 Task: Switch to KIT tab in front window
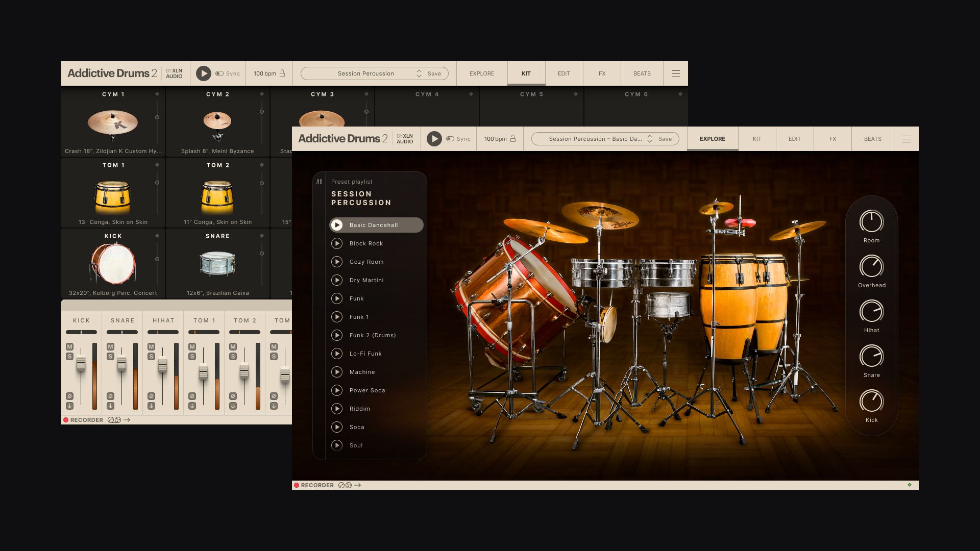(x=757, y=139)
